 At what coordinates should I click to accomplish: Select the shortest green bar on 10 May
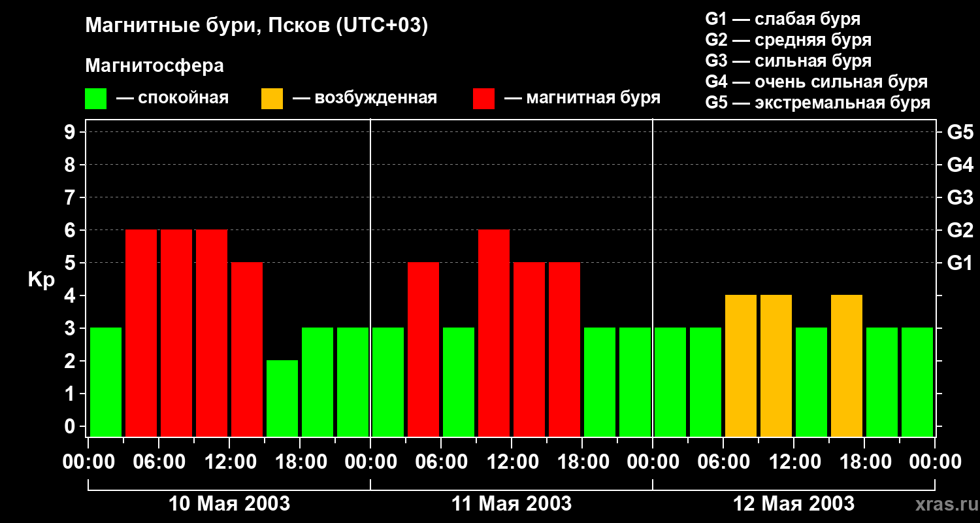(282, 398)
